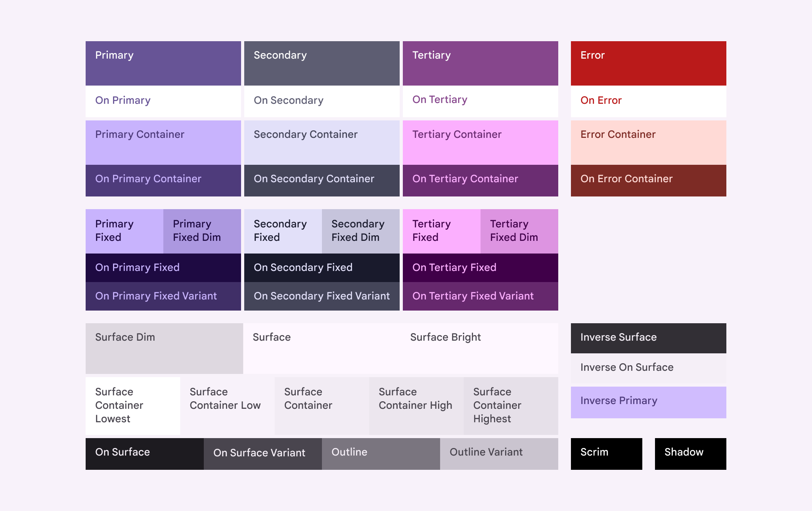Select the Scrim color swatch
812x511 pixels.
coord(606,454)
